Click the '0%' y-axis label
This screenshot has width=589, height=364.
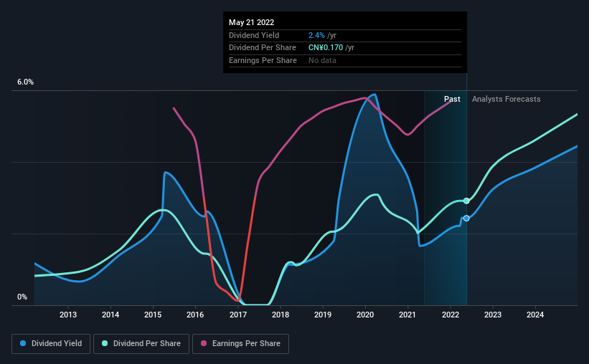(22, 297)
